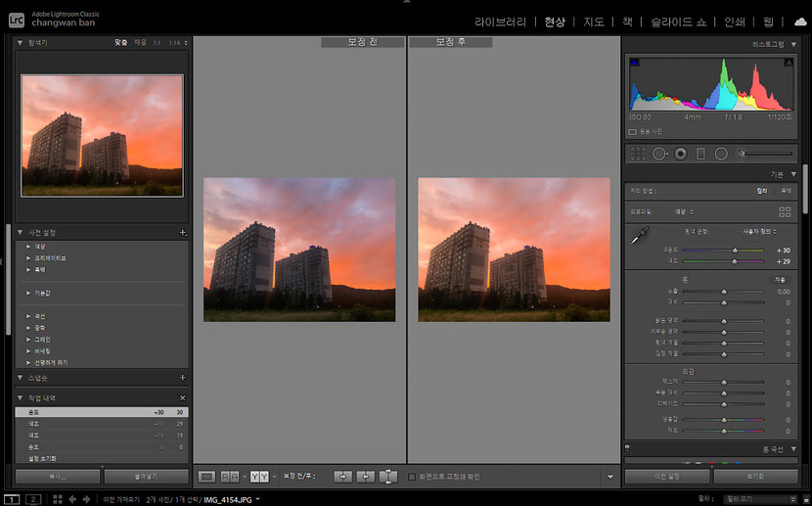Viewport: 812px width, 506px height.
Task: Clear the history panel with X icon
Action: click(182, 398)
